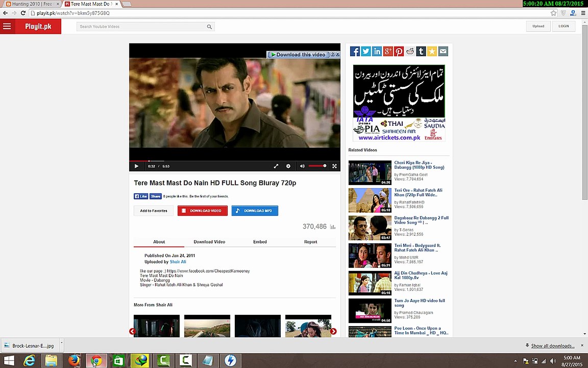Image resolution: width=588 pixels, height=368 pixels.
Task: Select the About tab
Action: (159, 242)
